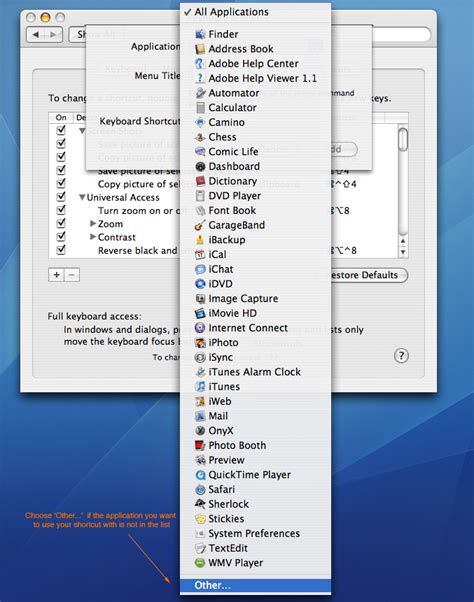This screenshot has width=474, height=602.
Task: Click the Address Book icon
Action: [200, 49]
